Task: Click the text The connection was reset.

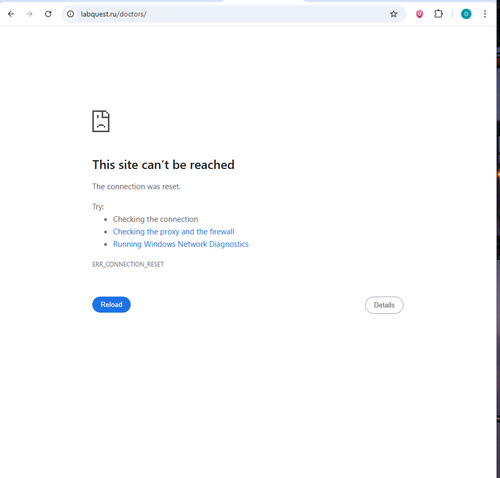Action: tap(137, 187)
